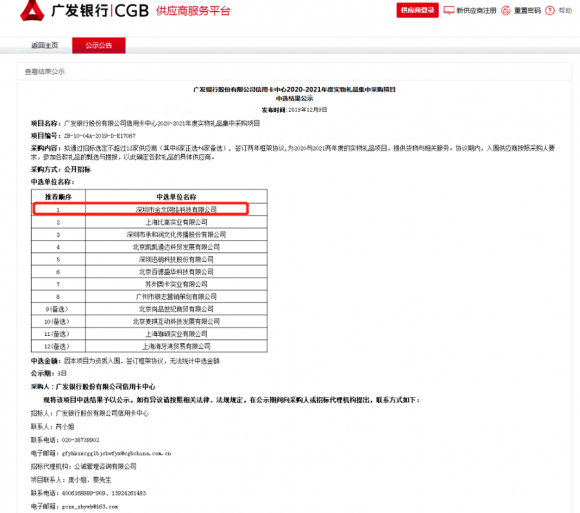Select the 北京尚品世纪商贸有限公司 cell
Viewport: 580px width, 513px height.
click(x=176, y=309)
